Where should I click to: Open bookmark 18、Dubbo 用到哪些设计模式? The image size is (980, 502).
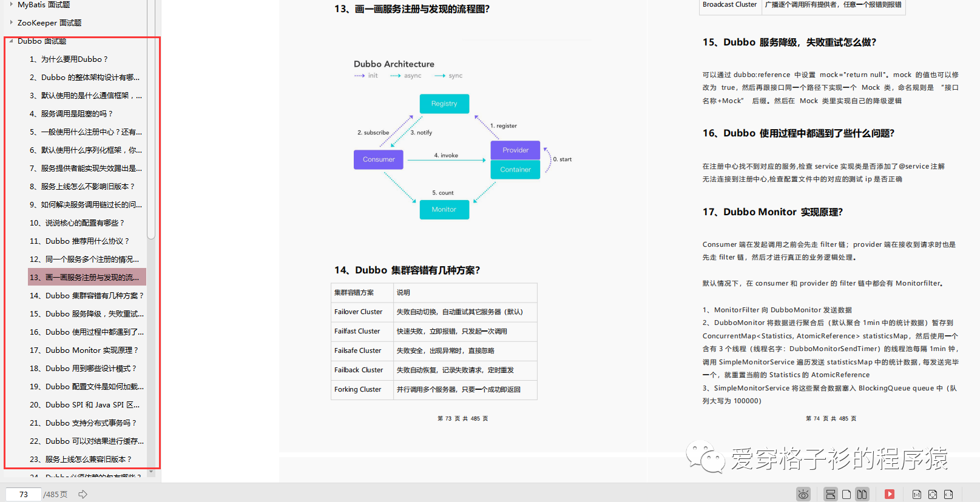(x=83, y=368)
